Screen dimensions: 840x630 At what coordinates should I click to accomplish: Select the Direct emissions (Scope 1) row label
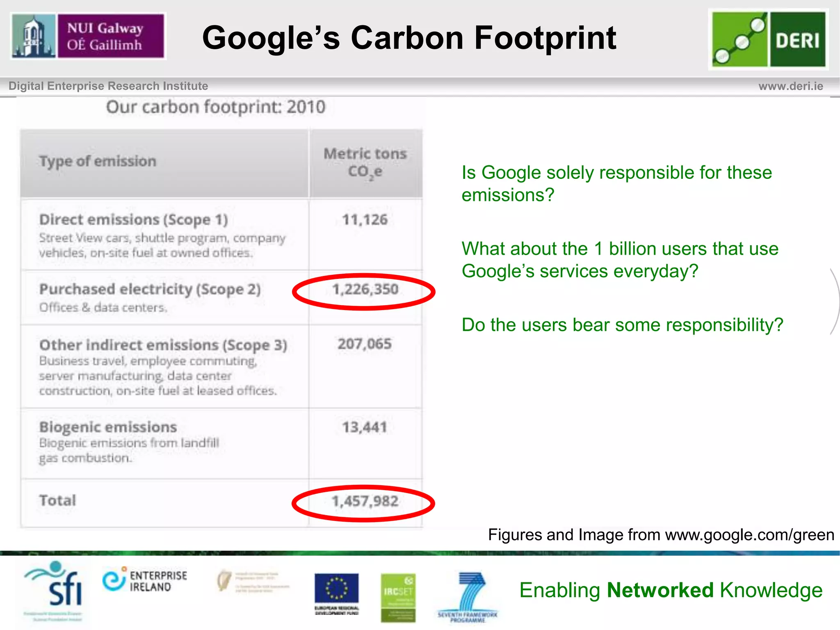133,220
